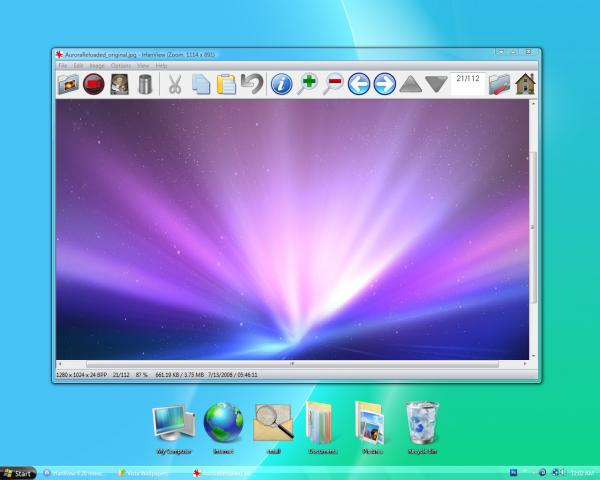The height and width of the screenshot is (480, 600).
Task: Click the horizontal scrollbar thumb under image
Action: pyautogui.click(x=292, y=364)
